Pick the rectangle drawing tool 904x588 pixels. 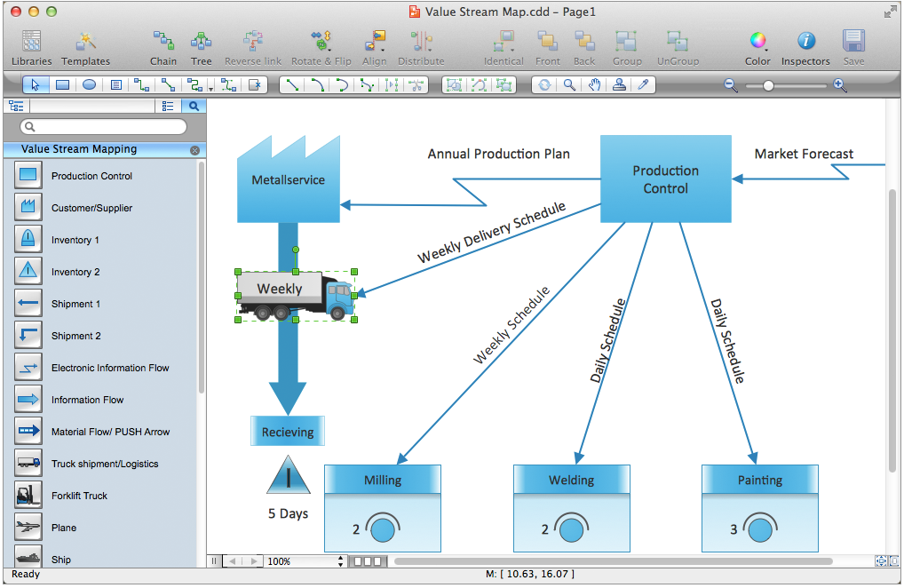[x=62, y=85]
